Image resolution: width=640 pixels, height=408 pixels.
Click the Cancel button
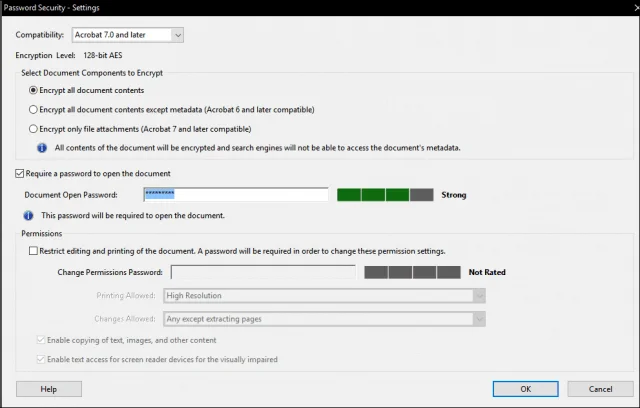[600, 389]
